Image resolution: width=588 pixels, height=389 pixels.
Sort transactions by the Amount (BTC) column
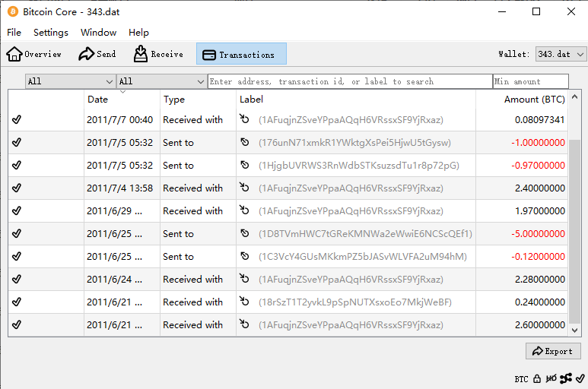533,100
